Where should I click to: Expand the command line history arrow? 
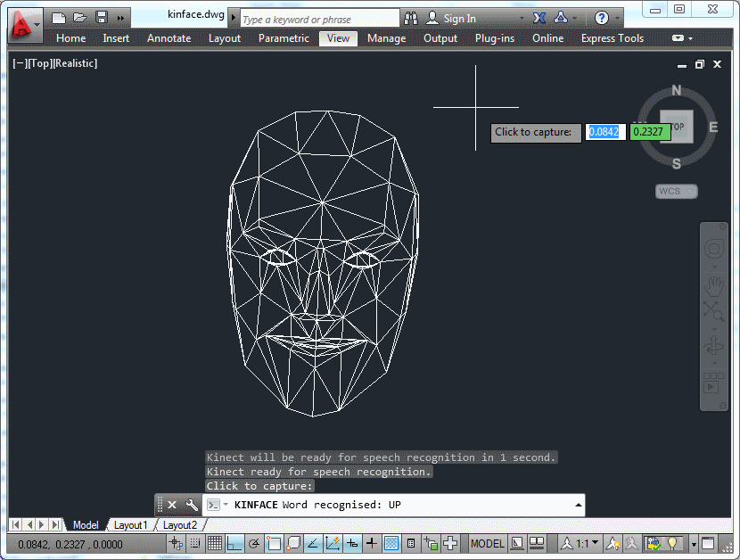tap(578, 505)
